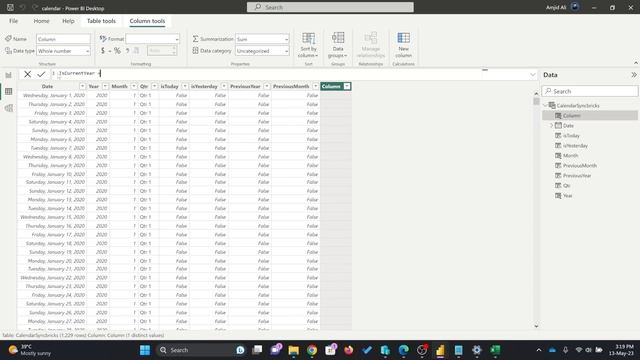Click the isYesterday column header
640x360 pixels.
pos(204,86)
